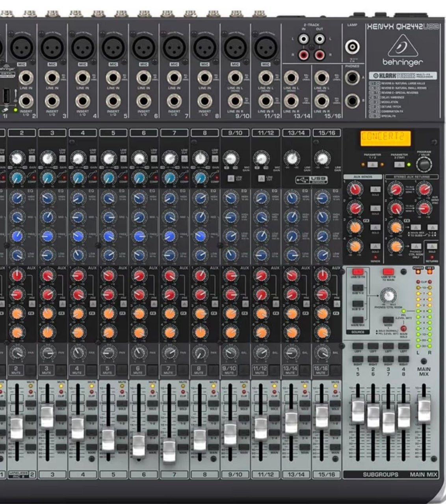The height and width of the screenshot is (504, 446).
Task: Select the SUB 1-2 source button
Action: click(357, 288)
